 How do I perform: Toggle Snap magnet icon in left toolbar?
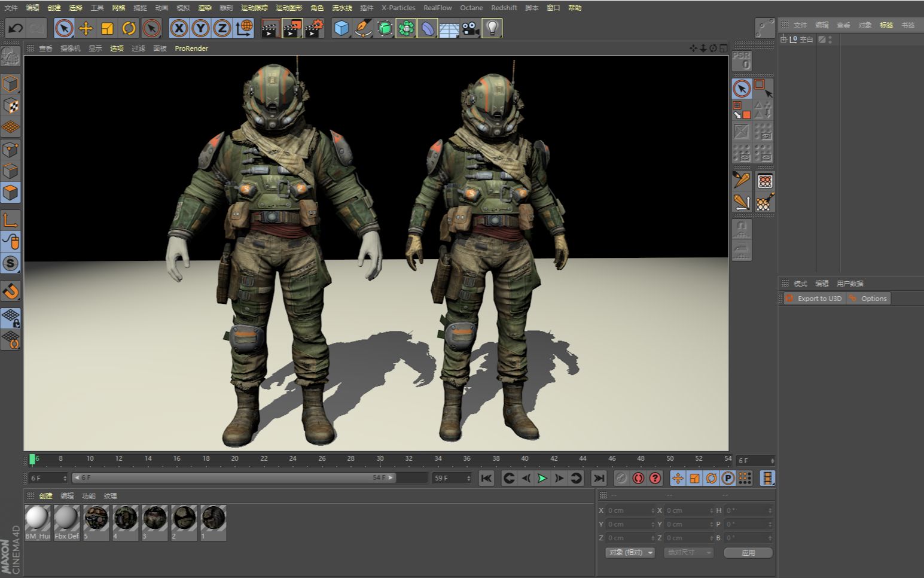click(10, 291)
